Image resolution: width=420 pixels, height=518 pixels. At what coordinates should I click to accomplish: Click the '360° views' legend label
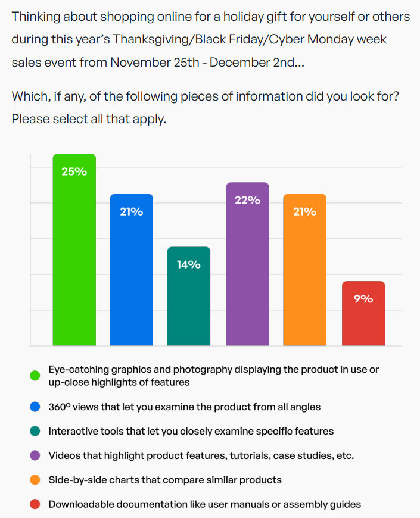coord(185,407)
